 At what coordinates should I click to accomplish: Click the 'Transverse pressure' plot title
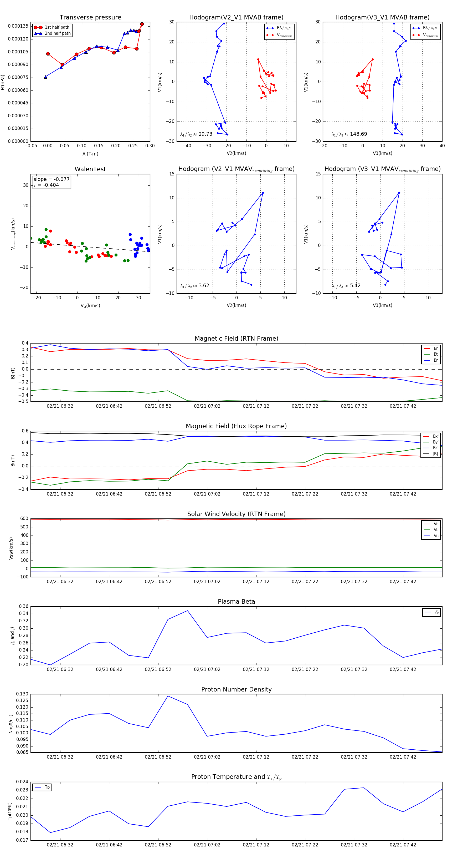[x=90, y=18]
